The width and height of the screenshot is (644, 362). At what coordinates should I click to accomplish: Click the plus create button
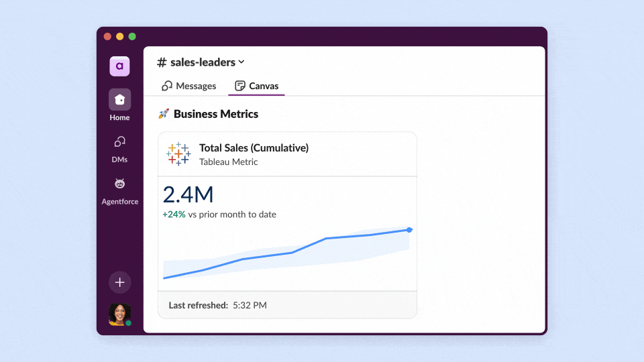(119, 282)
